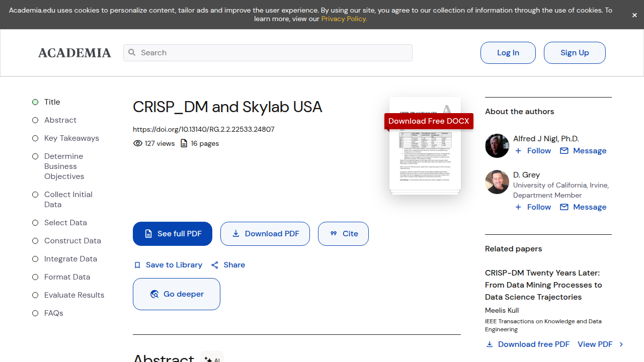The image size is (644, 362).
Task: Click the search magnifier icon
Action: pos(132,52)
